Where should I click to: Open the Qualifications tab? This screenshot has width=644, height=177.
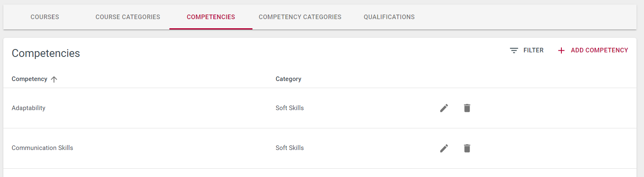tap(389, 17)
